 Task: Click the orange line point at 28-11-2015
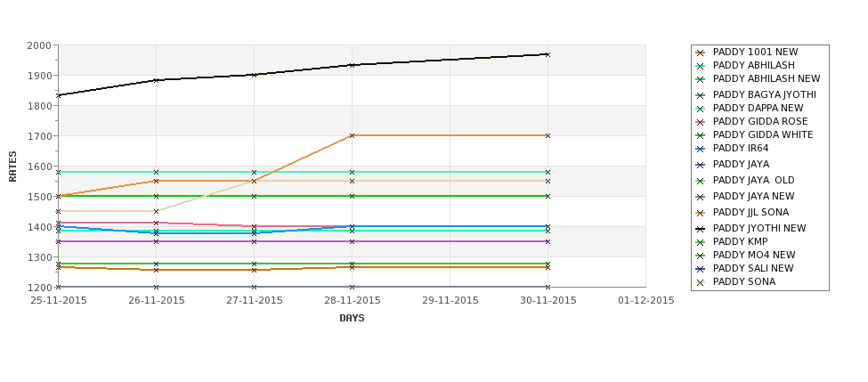pyautogui.click(x=352, y=135)
